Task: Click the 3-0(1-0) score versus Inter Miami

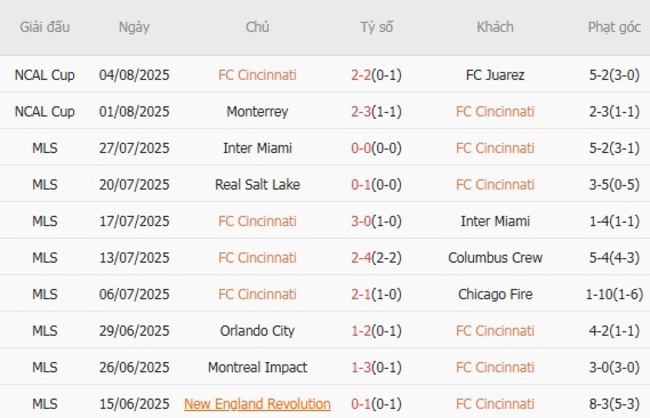Action: [x=377, y=221]
